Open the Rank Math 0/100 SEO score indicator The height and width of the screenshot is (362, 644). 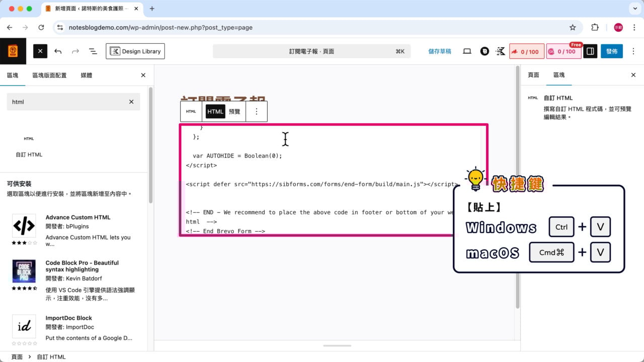click(526, 51)
